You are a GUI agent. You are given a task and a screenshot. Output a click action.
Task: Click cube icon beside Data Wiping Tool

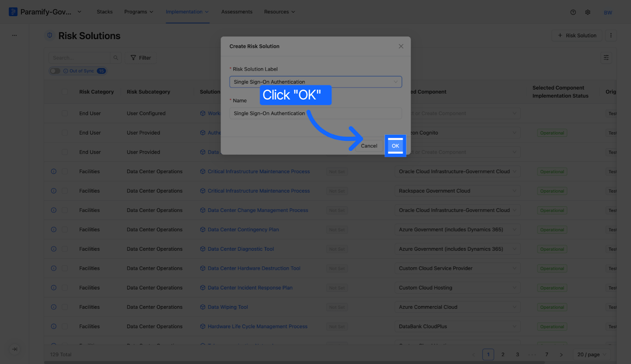[203, 307]
